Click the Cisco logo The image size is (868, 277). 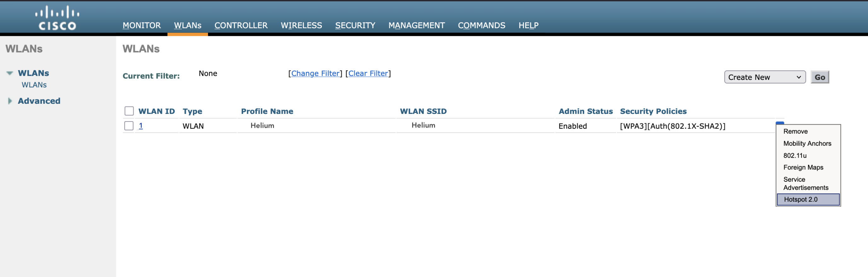[57, 18]
